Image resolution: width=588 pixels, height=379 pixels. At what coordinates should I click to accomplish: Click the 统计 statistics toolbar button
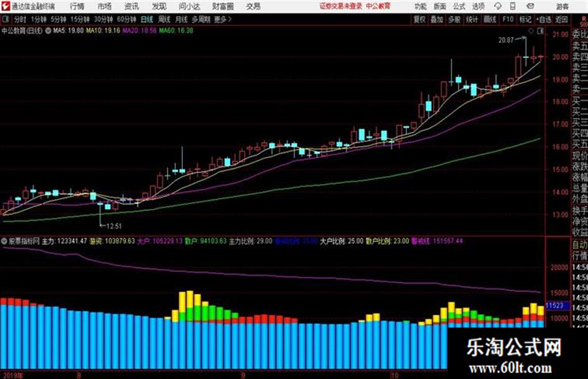pos(472,19)
